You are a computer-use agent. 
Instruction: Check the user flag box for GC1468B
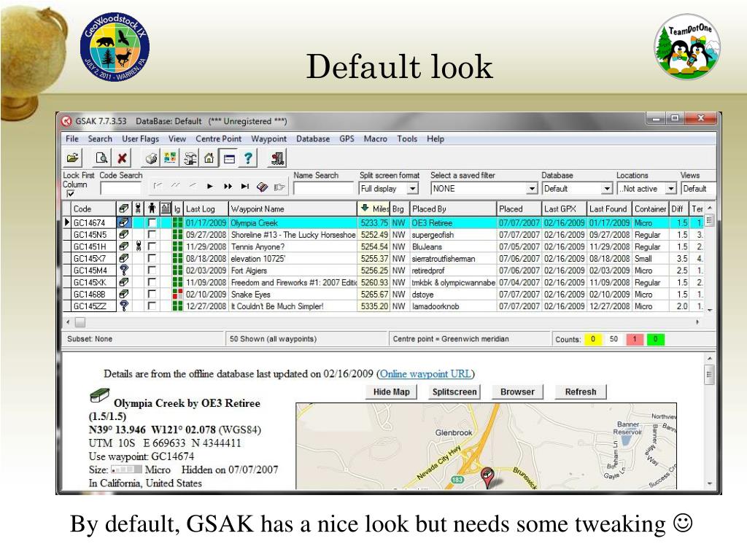(152, 294)
